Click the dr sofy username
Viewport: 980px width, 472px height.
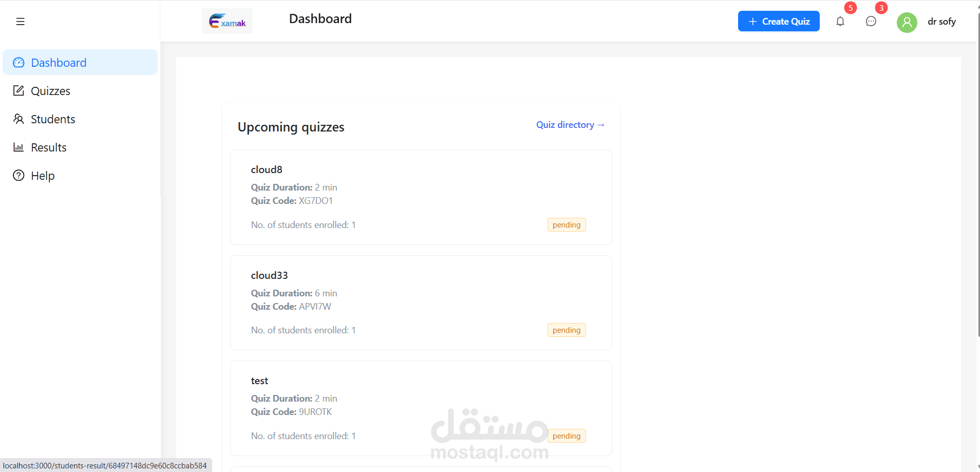pos(941,22)
